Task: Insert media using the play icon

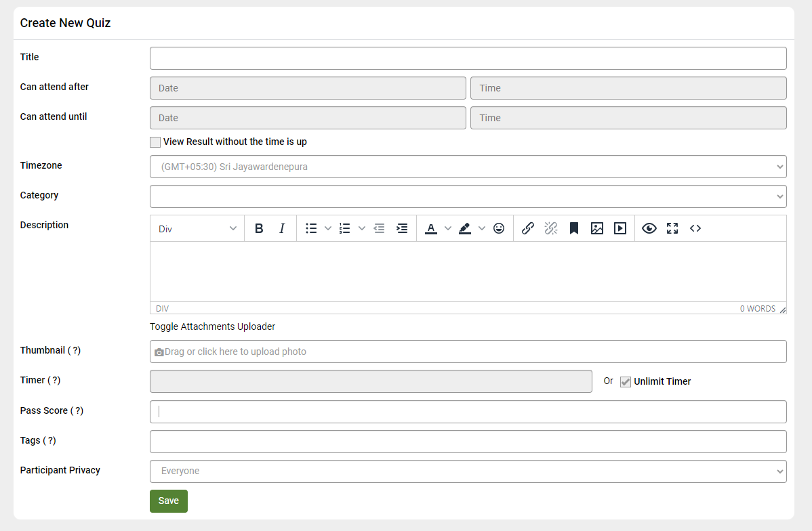Action: (620, 229)
